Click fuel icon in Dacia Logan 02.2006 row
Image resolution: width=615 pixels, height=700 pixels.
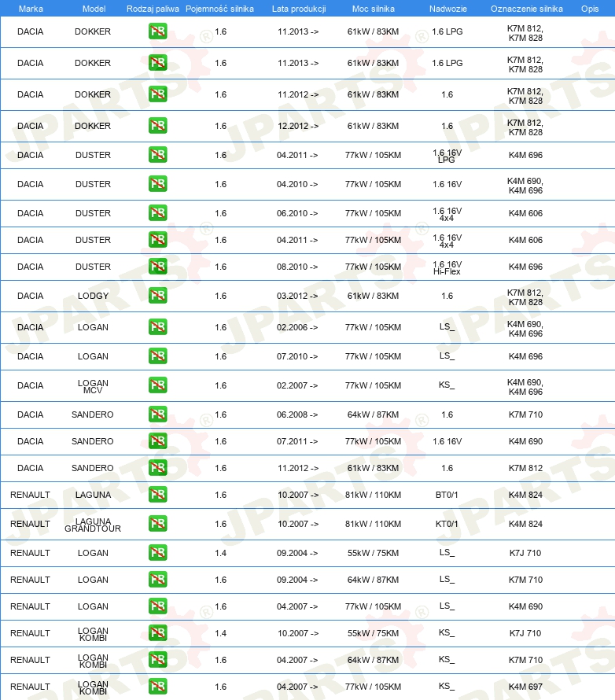[157, 327]
